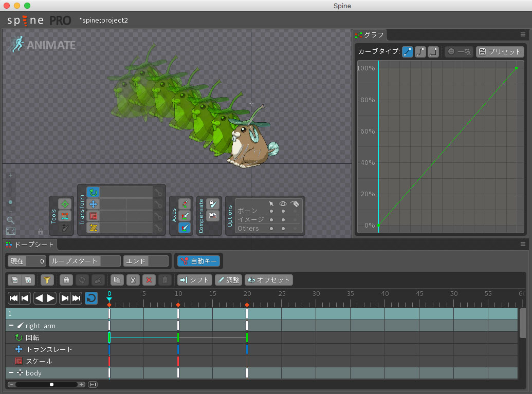Copy selected keys
The height and width of the screenshot is (394, 532).
point(117,280)
